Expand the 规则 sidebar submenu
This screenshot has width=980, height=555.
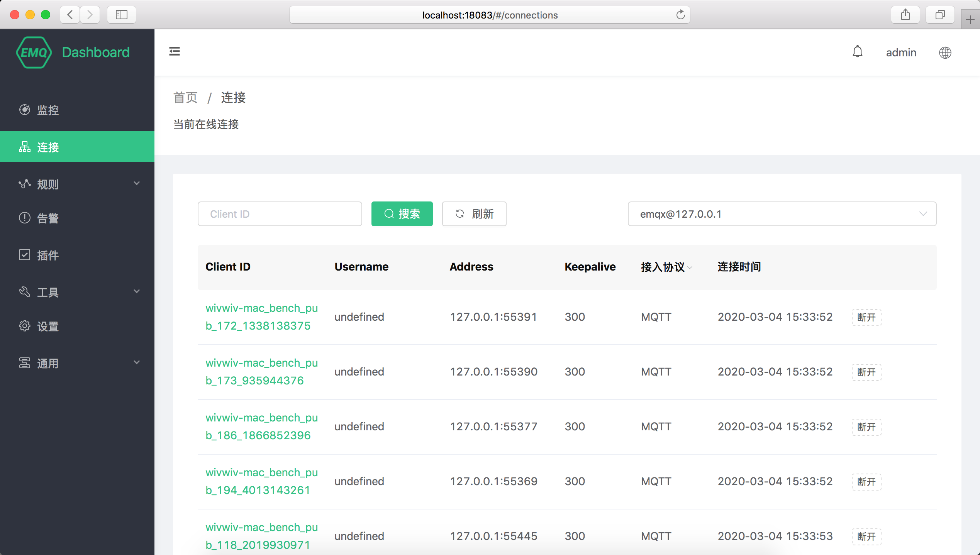[77, 184]
